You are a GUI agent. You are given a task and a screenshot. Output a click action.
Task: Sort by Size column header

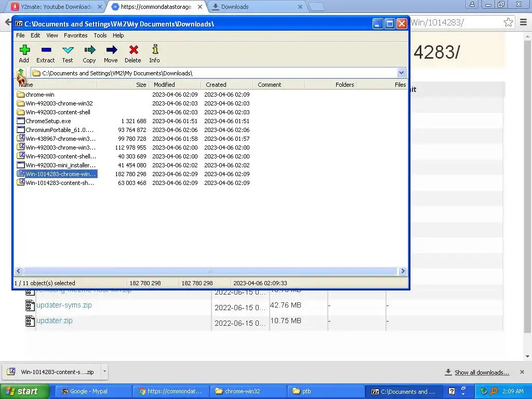[123, 85]
